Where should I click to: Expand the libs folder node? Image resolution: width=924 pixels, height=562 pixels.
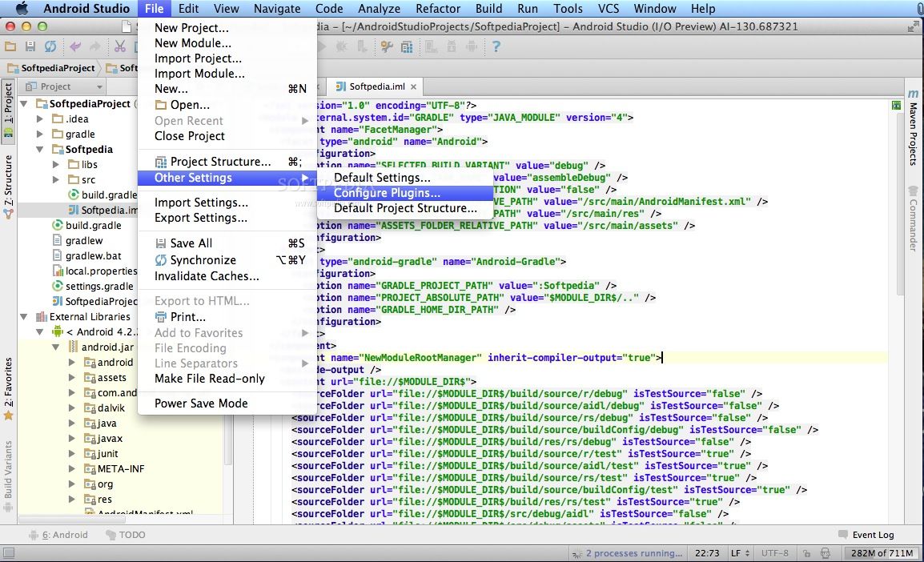tap(55, 165)
